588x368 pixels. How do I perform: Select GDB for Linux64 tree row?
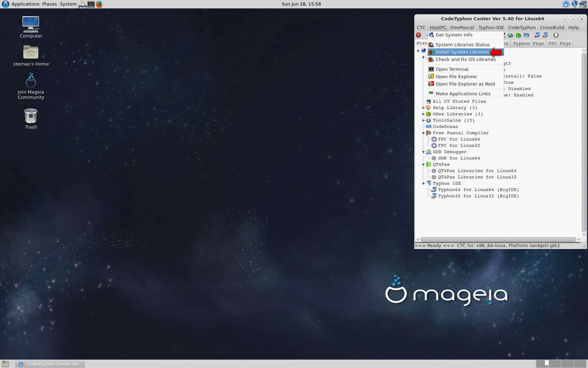pyautogui.click(x=458, y=158)
